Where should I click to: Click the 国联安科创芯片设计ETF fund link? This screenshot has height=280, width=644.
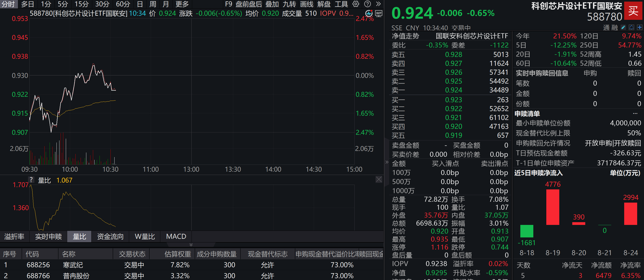[x=472, y=36]
